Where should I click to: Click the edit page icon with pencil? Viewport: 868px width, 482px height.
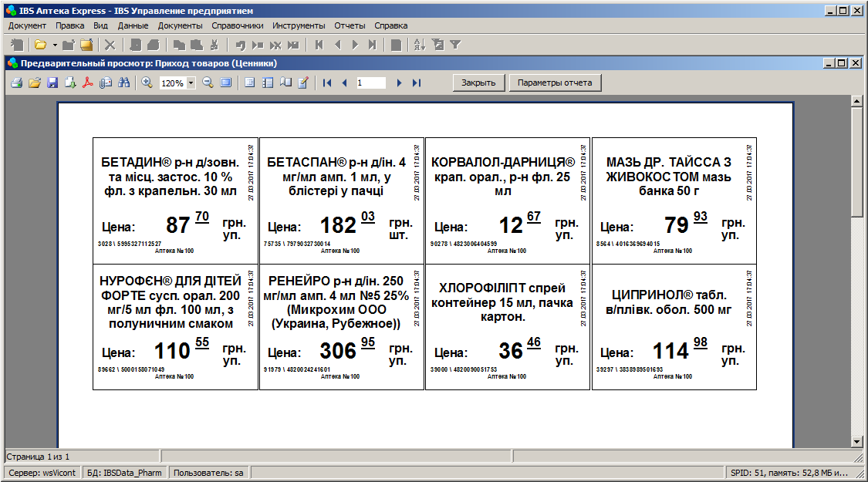[303, 83]
